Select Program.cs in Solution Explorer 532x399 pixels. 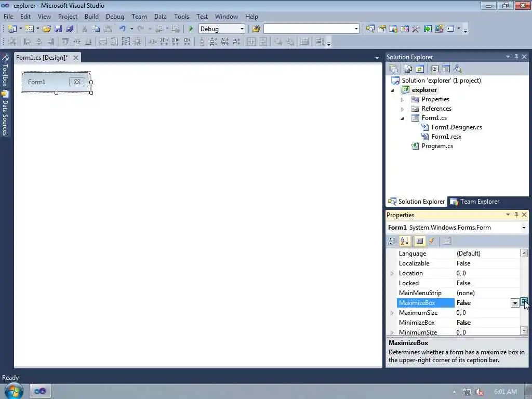[x=437, y=146]
